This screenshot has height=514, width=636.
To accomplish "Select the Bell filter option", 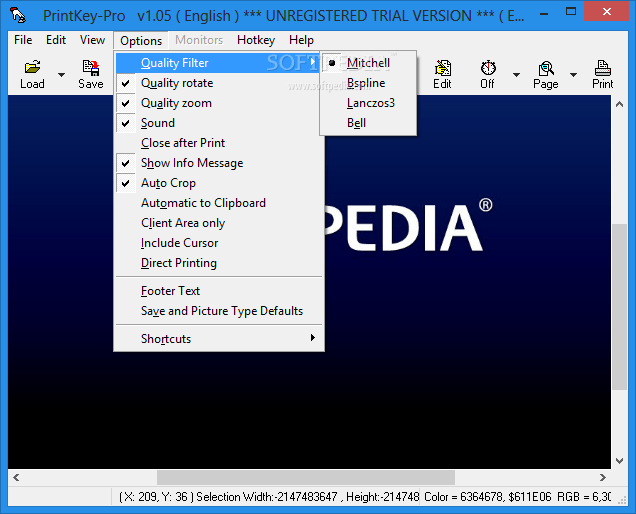I will click(x=368, y=123).
